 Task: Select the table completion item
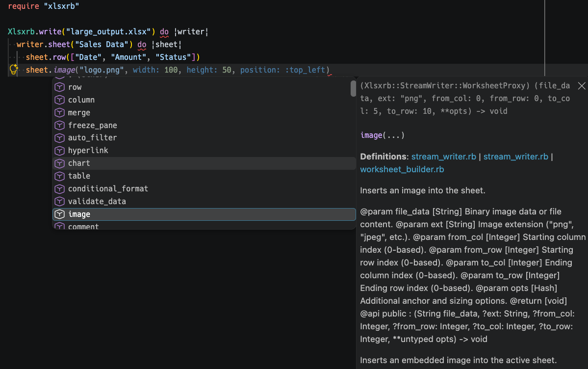(204, 176)
